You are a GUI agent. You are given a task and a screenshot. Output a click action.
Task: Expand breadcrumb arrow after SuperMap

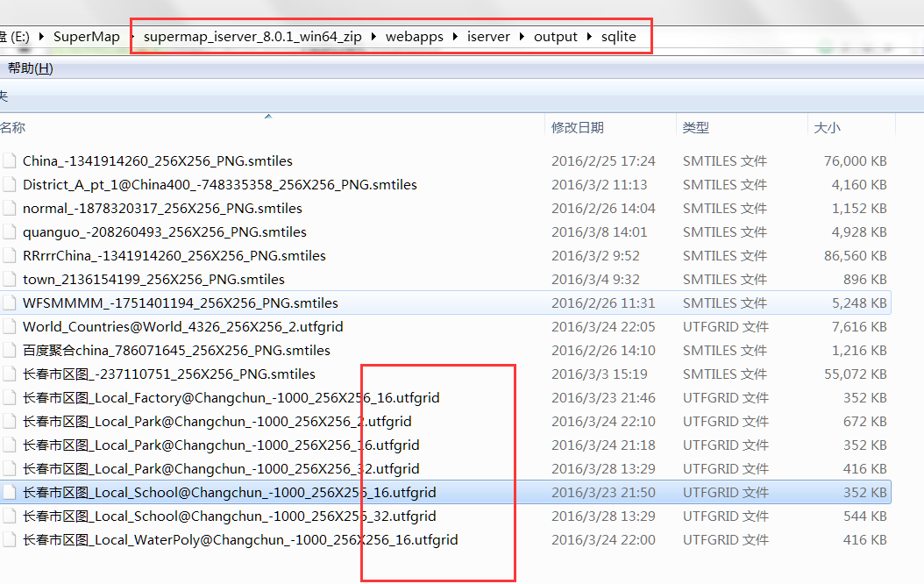click(132, 37)
